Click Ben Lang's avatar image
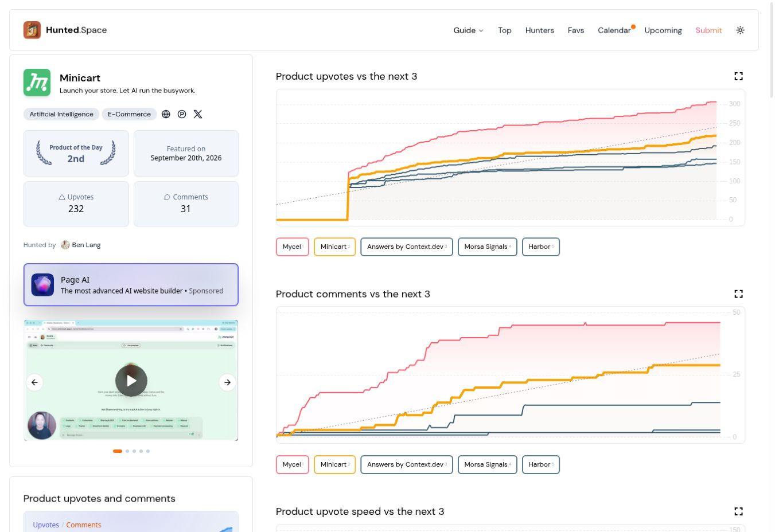This screenshot has height=532, width=775. coord(65,245)
